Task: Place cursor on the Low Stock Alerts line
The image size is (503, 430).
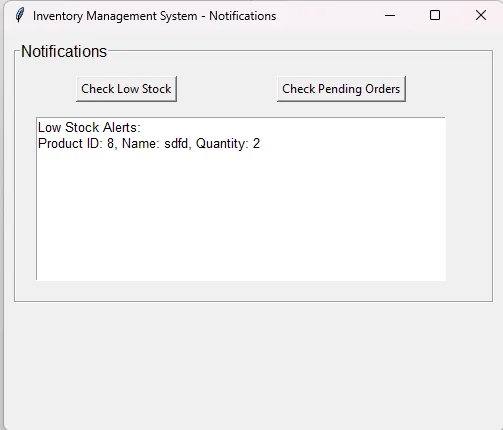Action: tap(89, 127)
